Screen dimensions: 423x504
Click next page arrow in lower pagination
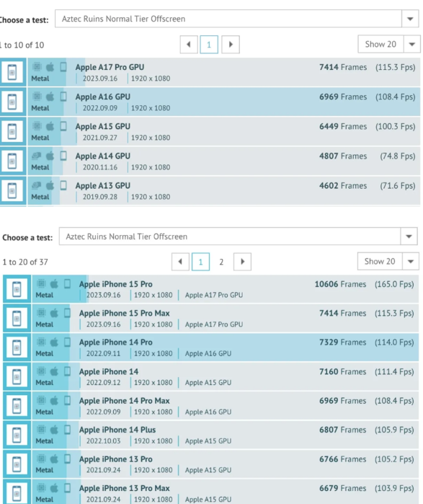coord(243,262)
